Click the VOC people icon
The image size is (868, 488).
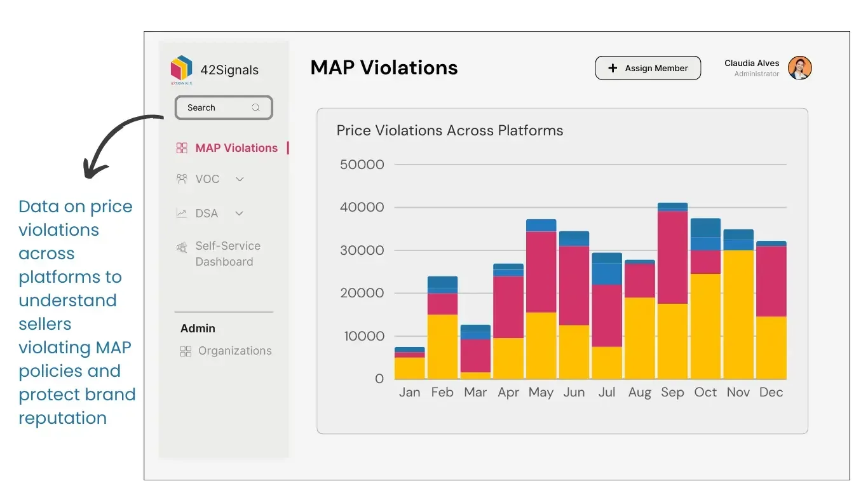pyautogui.click(x=181, y=179)
